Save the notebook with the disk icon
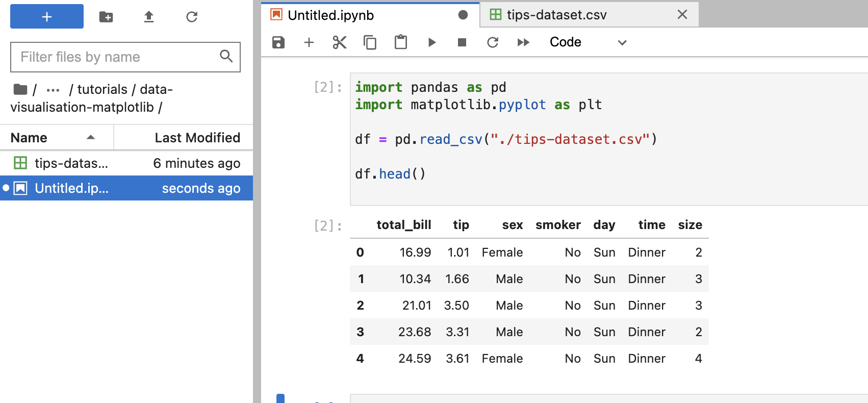The width and height of the screenshot is (868, 403). coord(278,42)
